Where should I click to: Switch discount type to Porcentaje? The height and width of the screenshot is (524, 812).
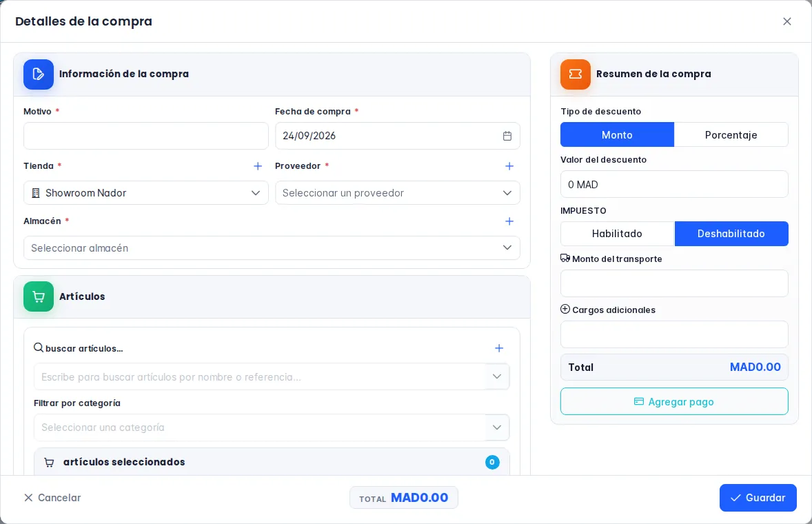[731, 134]
